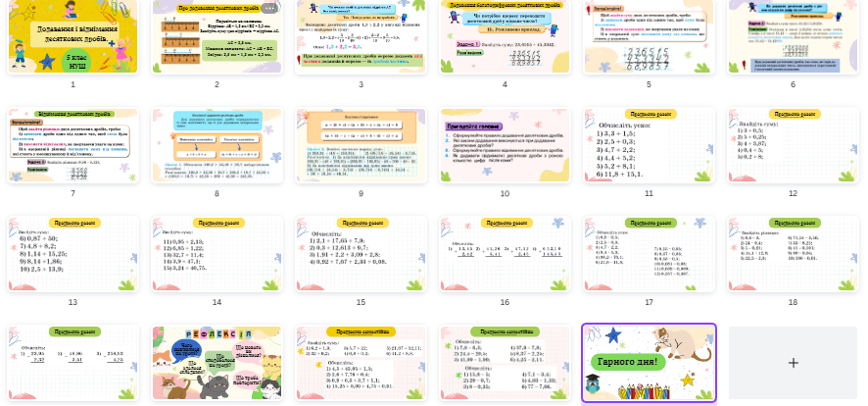Select slide 1 yellow title thumbnail
868x406 pixels.
[72, 36]
